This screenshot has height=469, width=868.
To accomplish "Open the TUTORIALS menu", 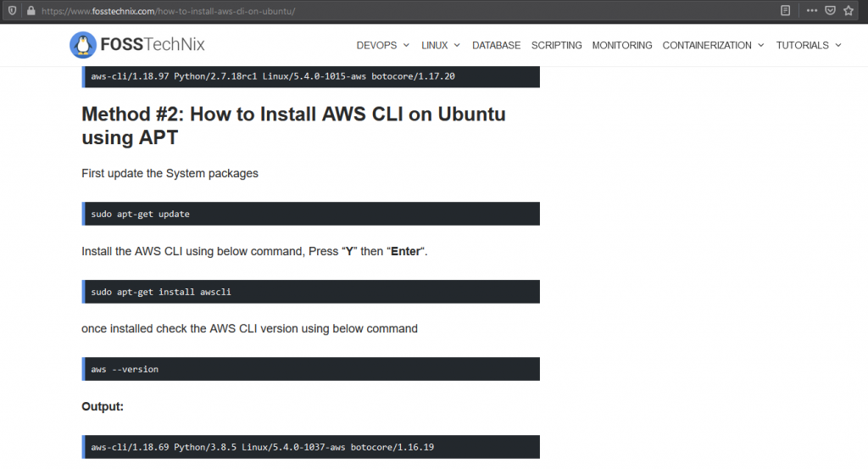I will (802, 46).
